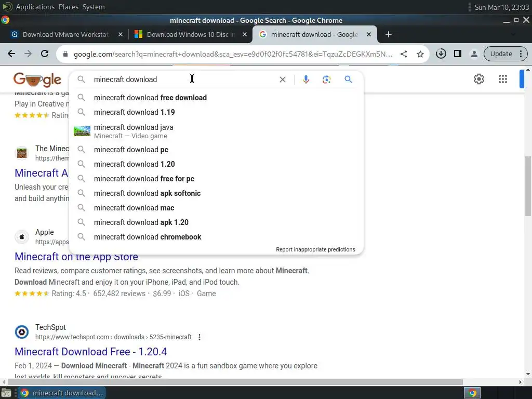Choose suggestion minecraft download 1.20
The image size is (532, 399).
click(216, 164)
